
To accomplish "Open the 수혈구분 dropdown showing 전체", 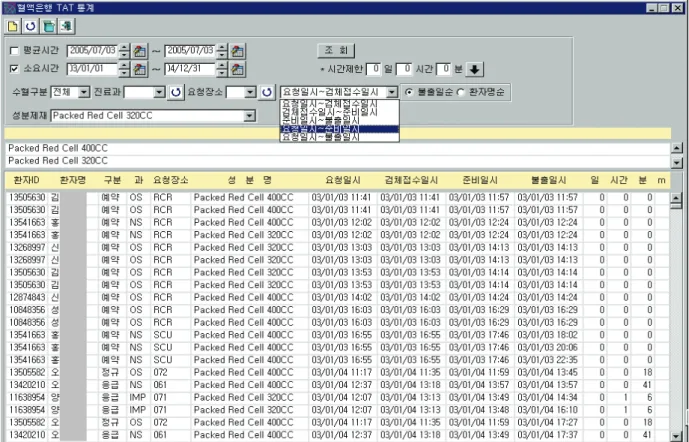I will pyautogui.click(x=83, y=92).
